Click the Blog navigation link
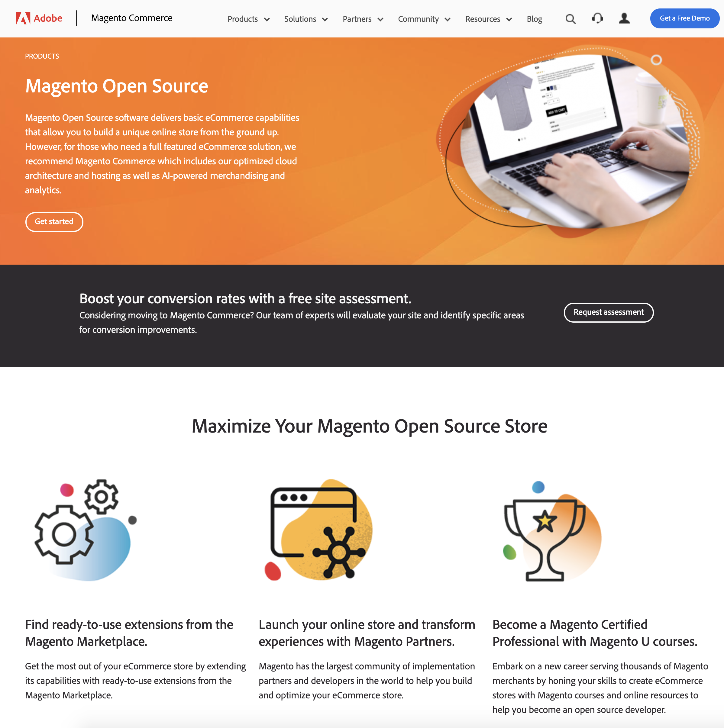724x728 pixels. pos(534,18)
